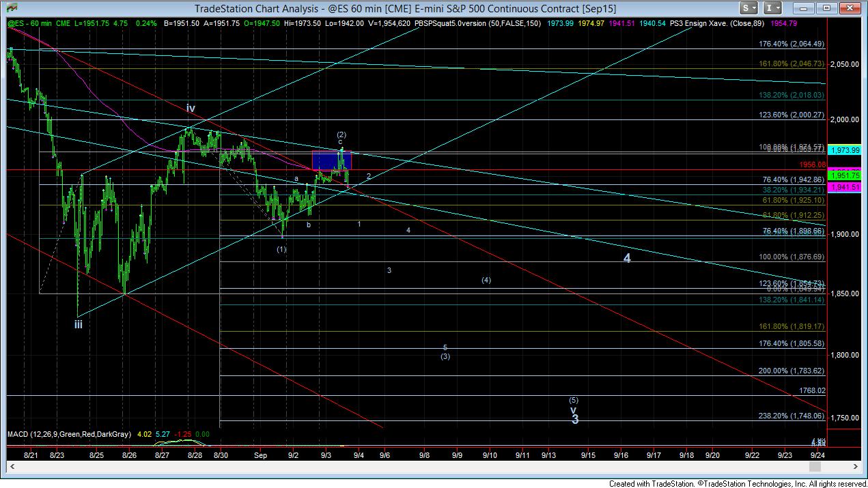
Task: Select the '(1)' wave label
Action: [x=281, y=249]
